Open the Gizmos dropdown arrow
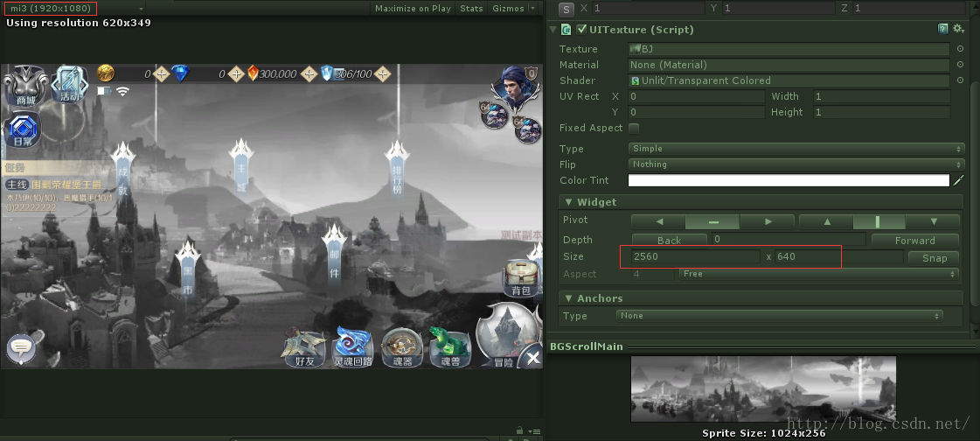 532,8
